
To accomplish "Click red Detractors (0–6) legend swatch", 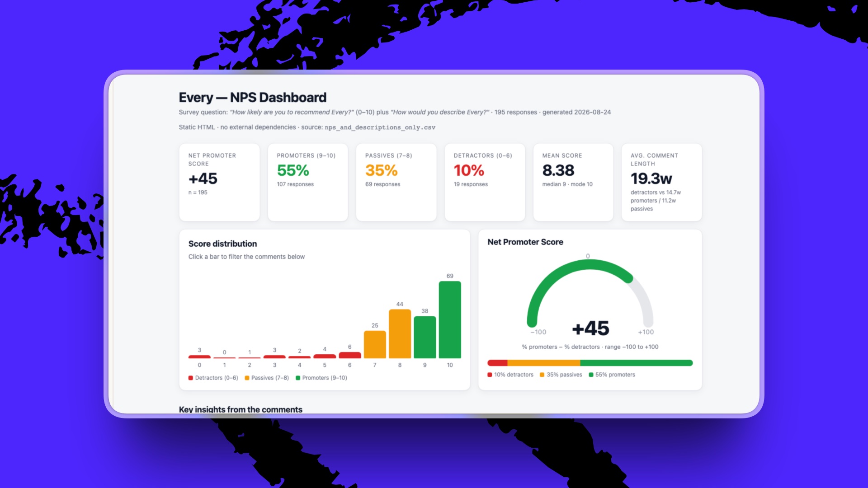I will (191, 378).
